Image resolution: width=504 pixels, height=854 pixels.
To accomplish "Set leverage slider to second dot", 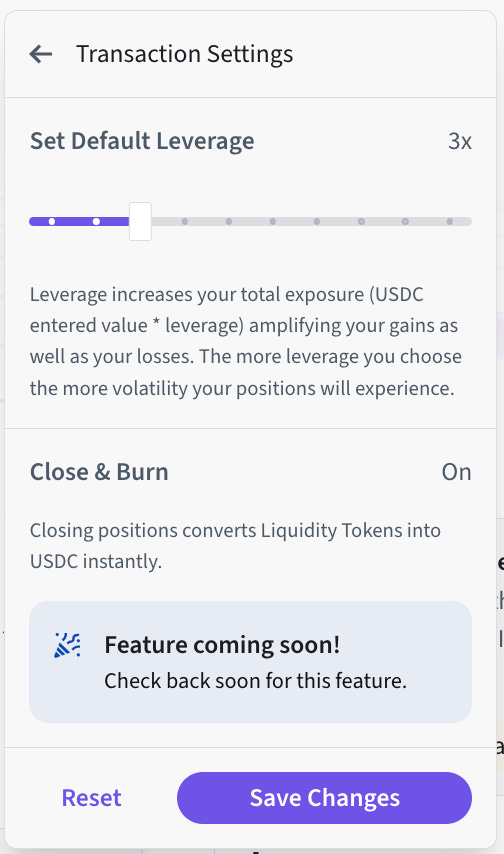I will tap(96, 222).
